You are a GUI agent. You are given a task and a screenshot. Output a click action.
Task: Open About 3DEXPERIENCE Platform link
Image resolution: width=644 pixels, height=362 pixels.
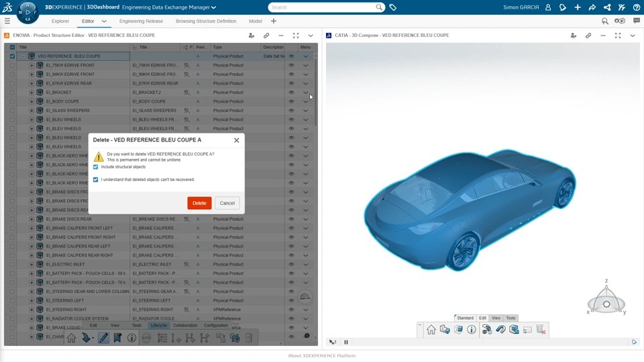[322, 356]
